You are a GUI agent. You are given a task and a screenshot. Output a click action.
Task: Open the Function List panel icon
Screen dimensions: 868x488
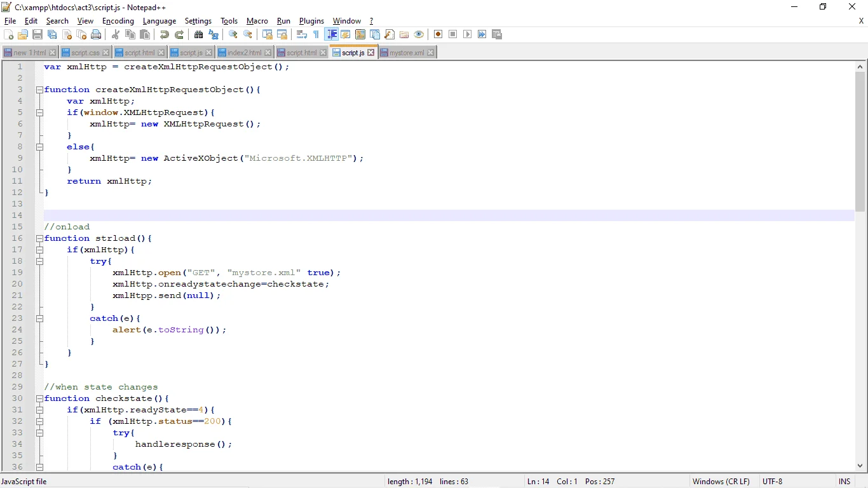(x=390, y=34)
